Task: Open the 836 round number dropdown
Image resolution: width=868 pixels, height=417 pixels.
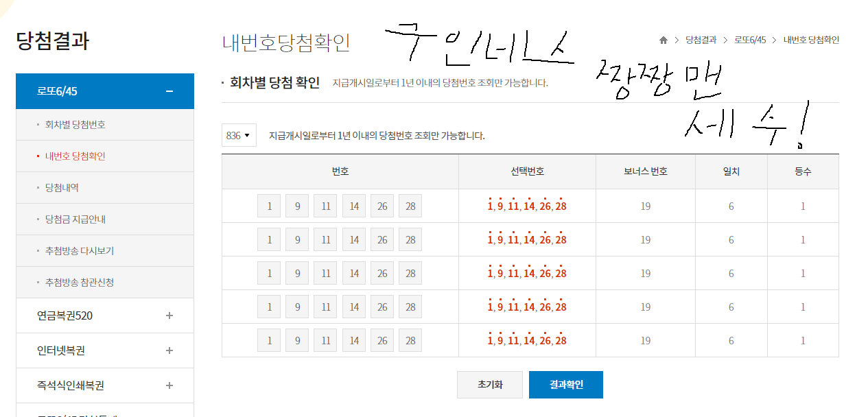Action: 238,136
